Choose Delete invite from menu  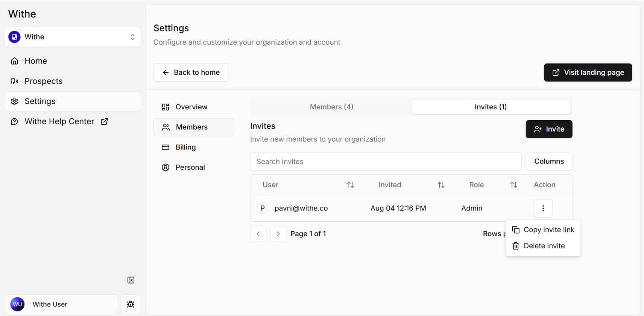coord(543,246)
